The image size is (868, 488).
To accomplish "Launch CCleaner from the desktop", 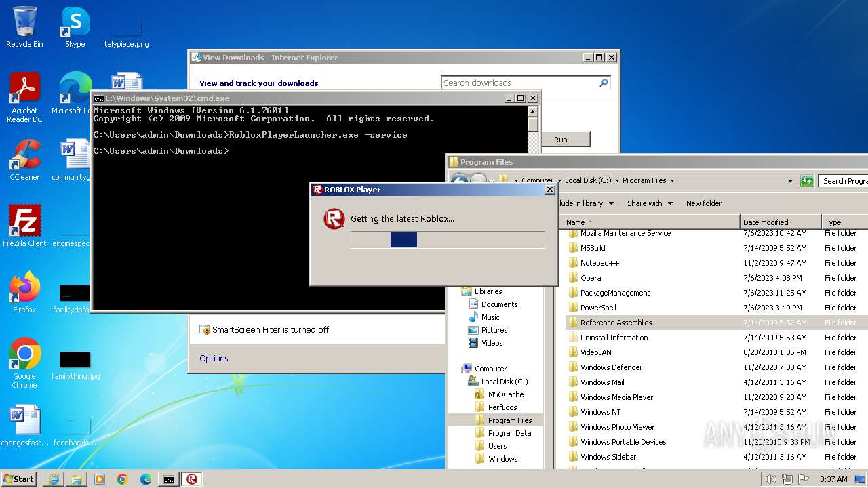I will click(x=24, y=160).
